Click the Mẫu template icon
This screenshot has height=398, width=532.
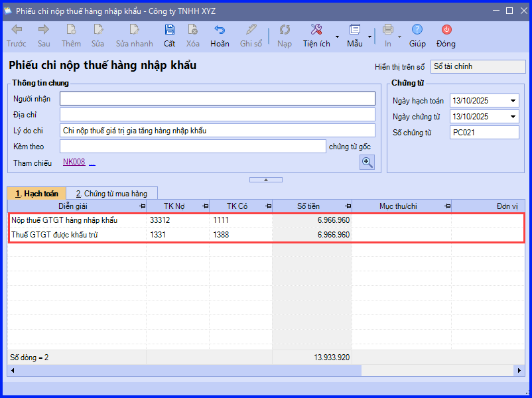pos(354,30)
